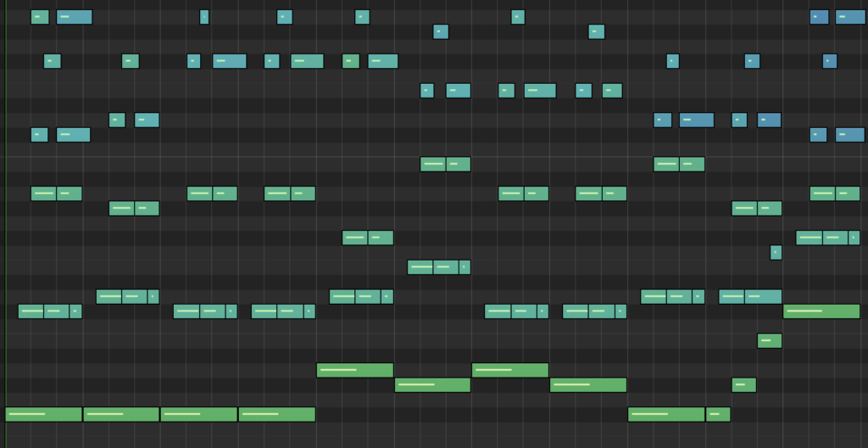Click the short green note just below the rightmost long green note
The image size is (868, 448).
tap(770, 341)
